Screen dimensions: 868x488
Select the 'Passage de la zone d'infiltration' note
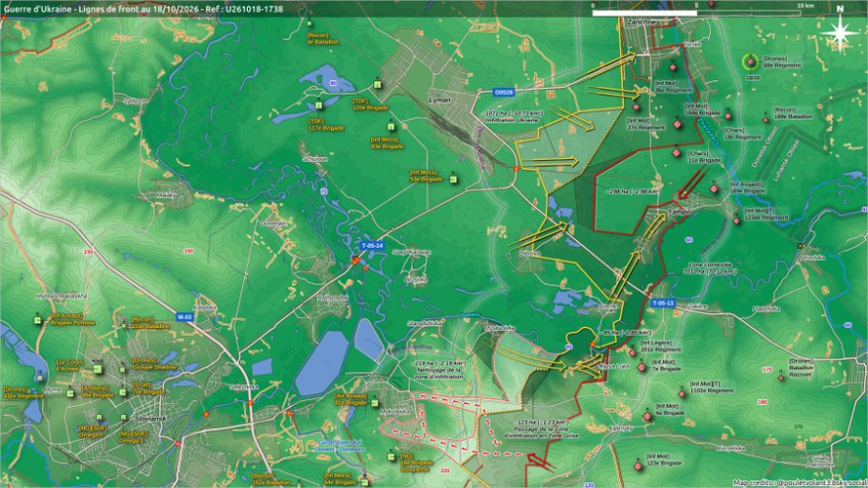pyautogui.click(x=541, y=429)
